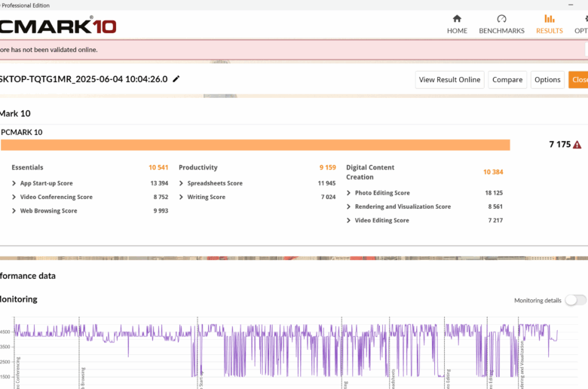
Task: Minimize the PCMark 10 window
Action: click(571, 5)
